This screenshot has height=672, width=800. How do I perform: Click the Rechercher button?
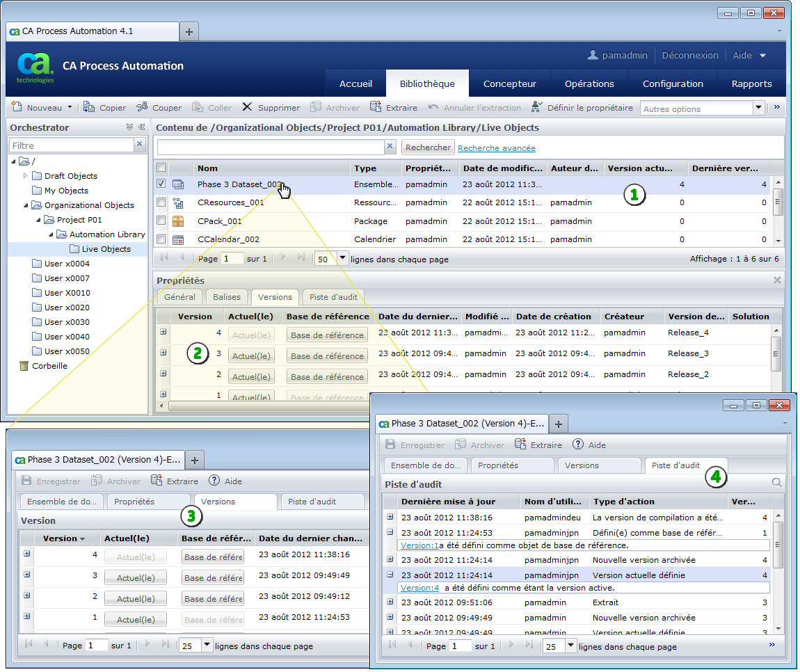pyautogui.click(x=429, y=147)
